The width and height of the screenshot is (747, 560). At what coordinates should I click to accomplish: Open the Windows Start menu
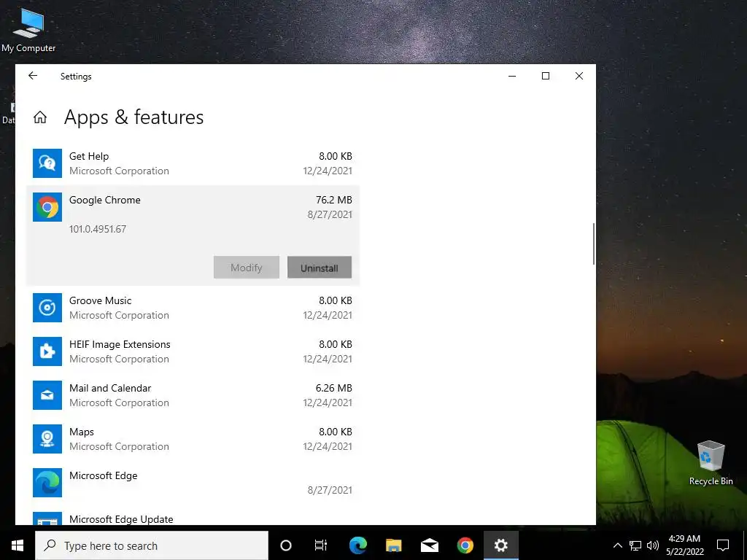(18, 545)
